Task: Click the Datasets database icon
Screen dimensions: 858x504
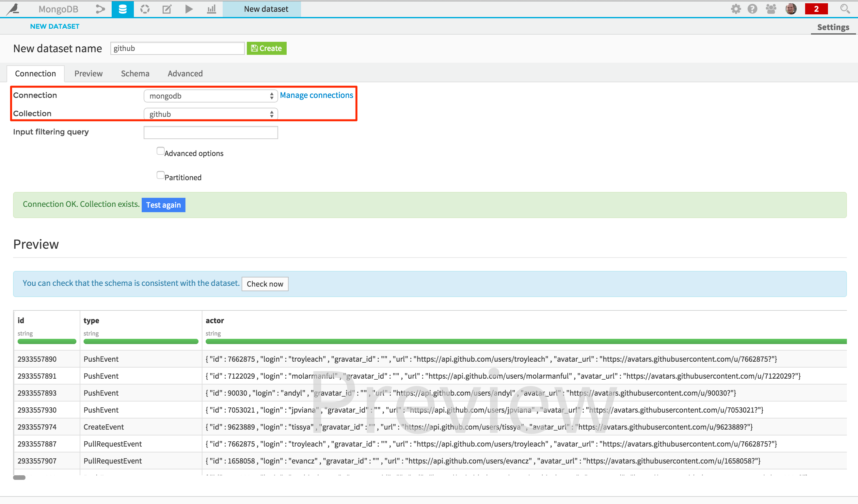Action: click(122, 9)
